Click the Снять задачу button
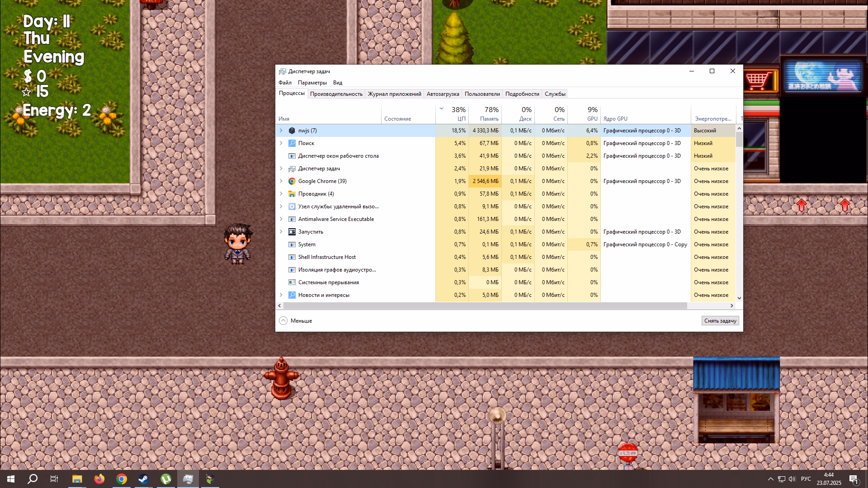 pyautogui.click(x=720, y=321)
